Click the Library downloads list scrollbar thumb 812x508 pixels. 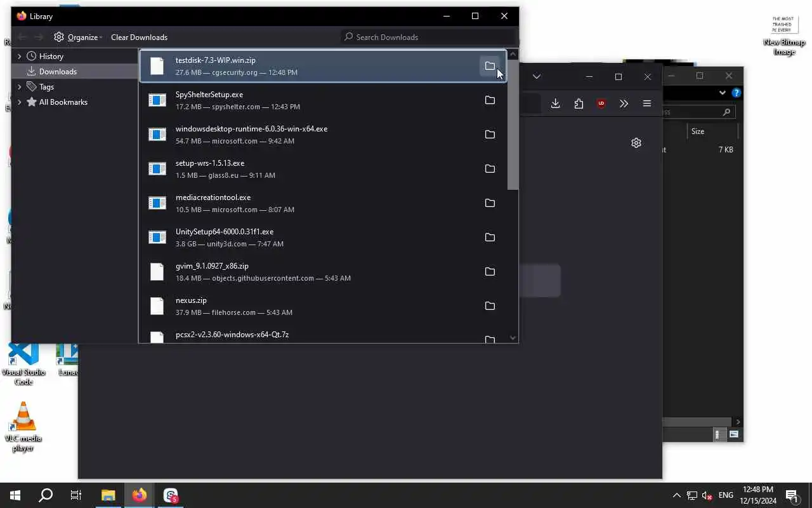[513, 125]
